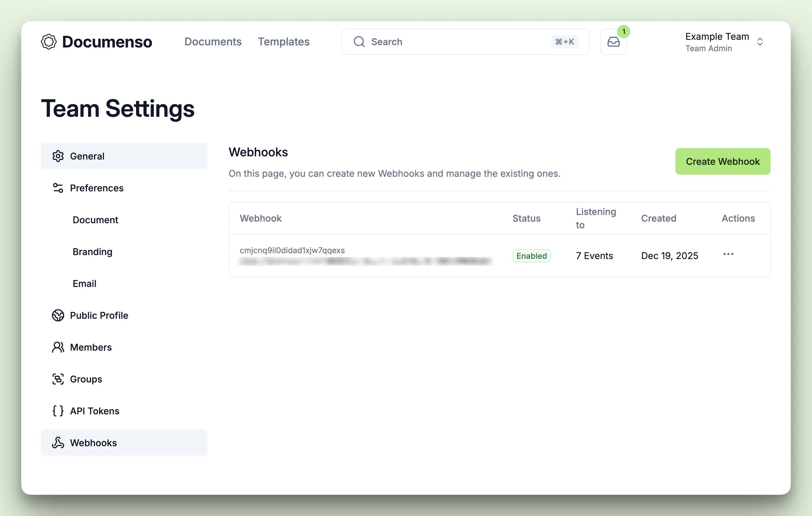Image resolution: width=812 pixels, height=516 pixels.
Task: Click the Groups icon in the sidebar
Action: point(58,379)
